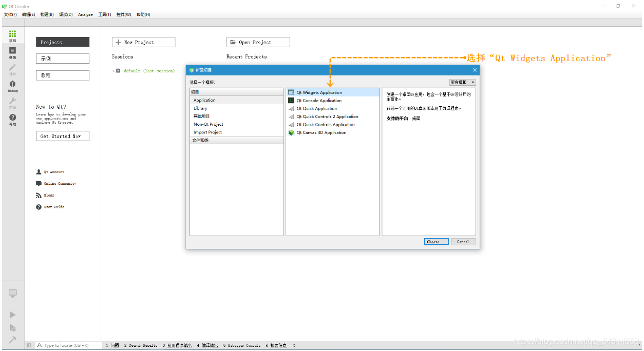Click the Get Started Now button

click(63, 136)
